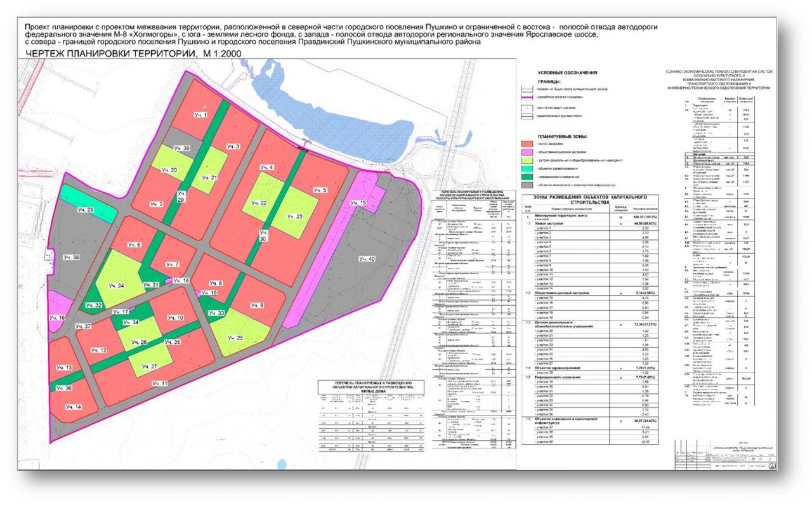The height and width of the screenshot is (505, 812).
Task: Click the "Уч. 2" plot label
Action: [157, 204]
